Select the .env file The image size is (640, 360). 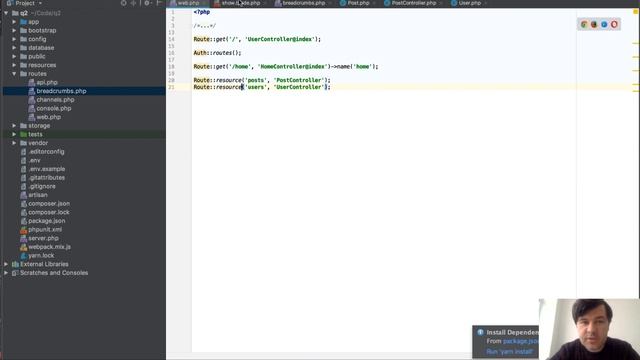tap(34, 160)
